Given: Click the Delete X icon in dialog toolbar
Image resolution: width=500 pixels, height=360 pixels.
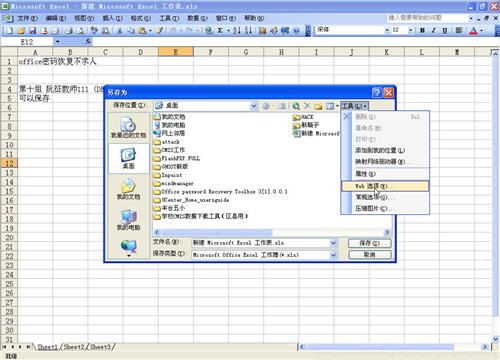Looking at the screenshot, I should pos(307,106).
